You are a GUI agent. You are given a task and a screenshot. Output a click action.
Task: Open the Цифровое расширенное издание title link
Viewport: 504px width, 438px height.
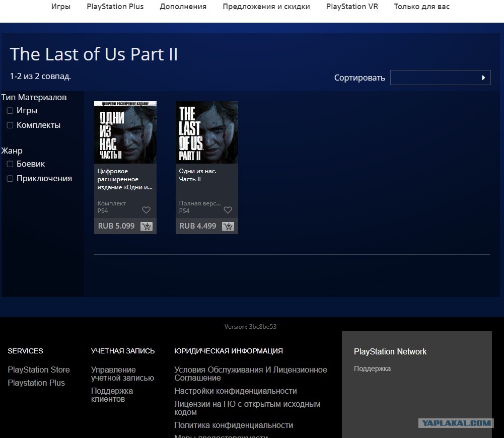click(125, 179)
